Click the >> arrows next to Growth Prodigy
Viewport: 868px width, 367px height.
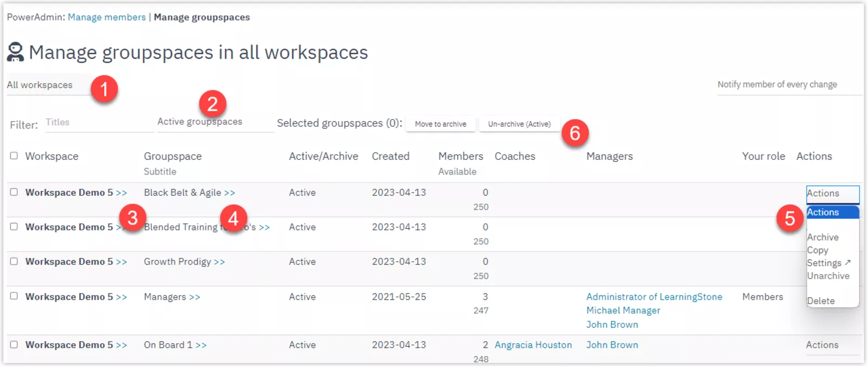(219, 262)
